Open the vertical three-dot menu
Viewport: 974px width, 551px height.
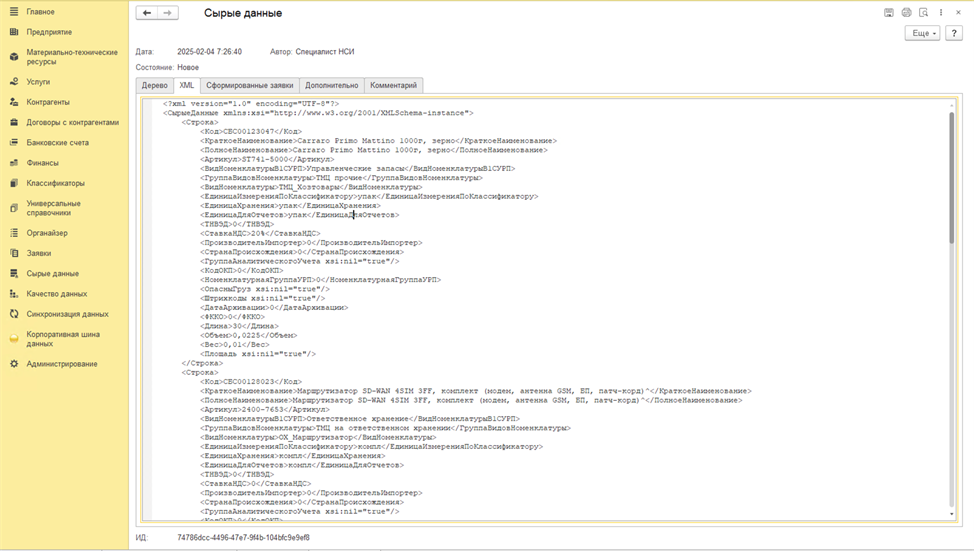tap(941, 13)
